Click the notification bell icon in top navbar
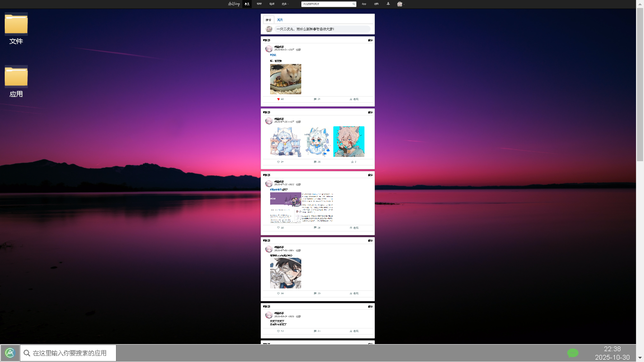 388,4
